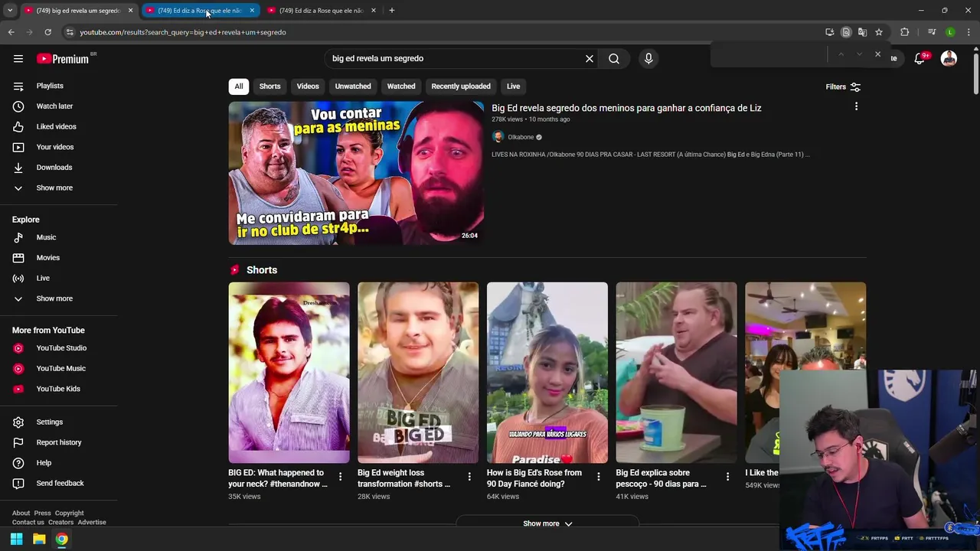This screenshot has width=980, height=551.
Task: Open Chrome media controls icon
Action: click(932, 32)
